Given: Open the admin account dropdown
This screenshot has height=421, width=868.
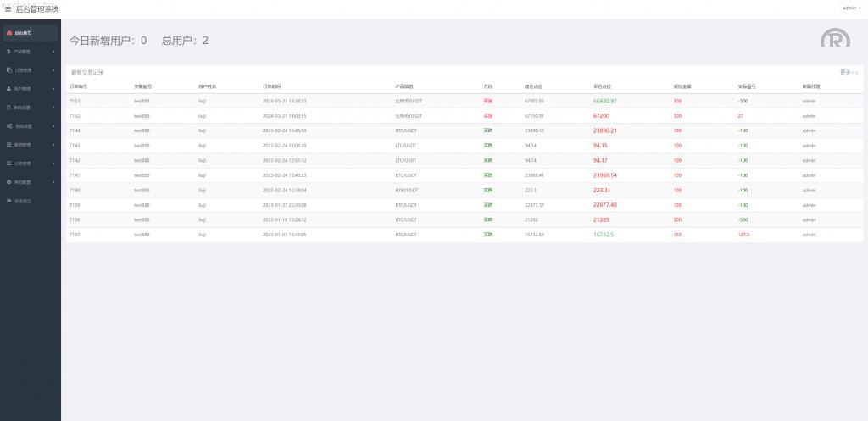Looking at the screenshot, I should [851, 8].
